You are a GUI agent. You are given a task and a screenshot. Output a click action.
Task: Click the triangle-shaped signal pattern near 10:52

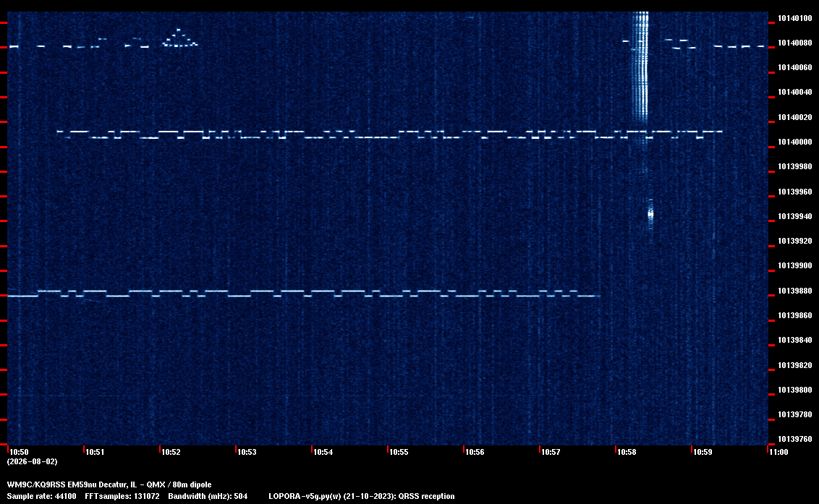coord(179,38)
